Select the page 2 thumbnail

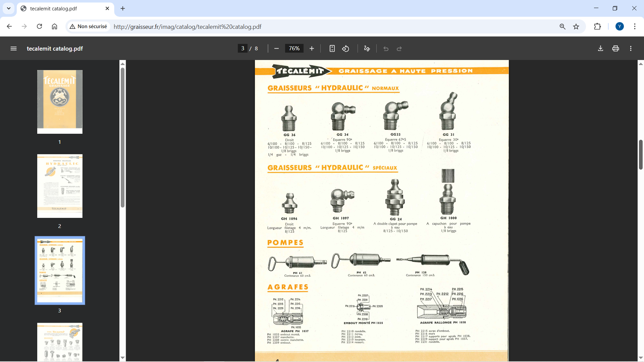coord(60,186)
